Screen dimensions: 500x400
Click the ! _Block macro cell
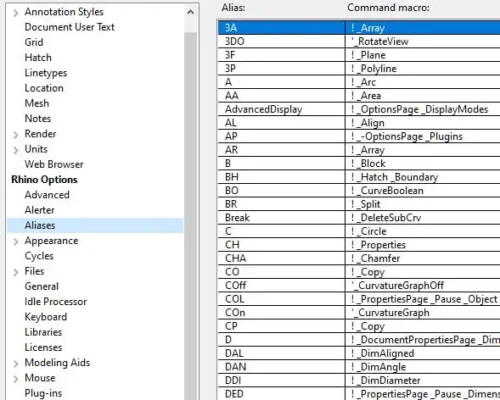tap(423, 163)
